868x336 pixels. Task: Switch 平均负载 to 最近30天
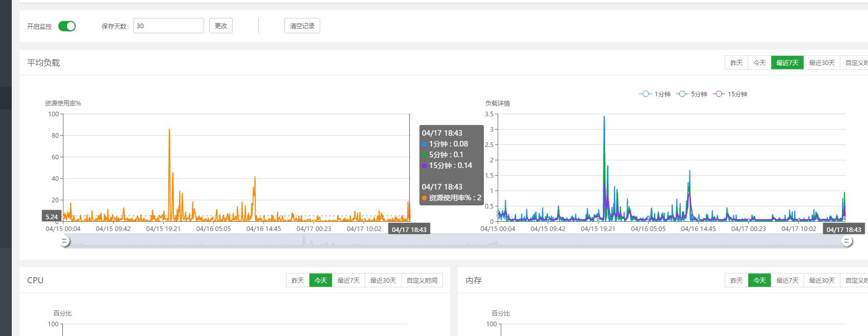[x=821, y=62]
